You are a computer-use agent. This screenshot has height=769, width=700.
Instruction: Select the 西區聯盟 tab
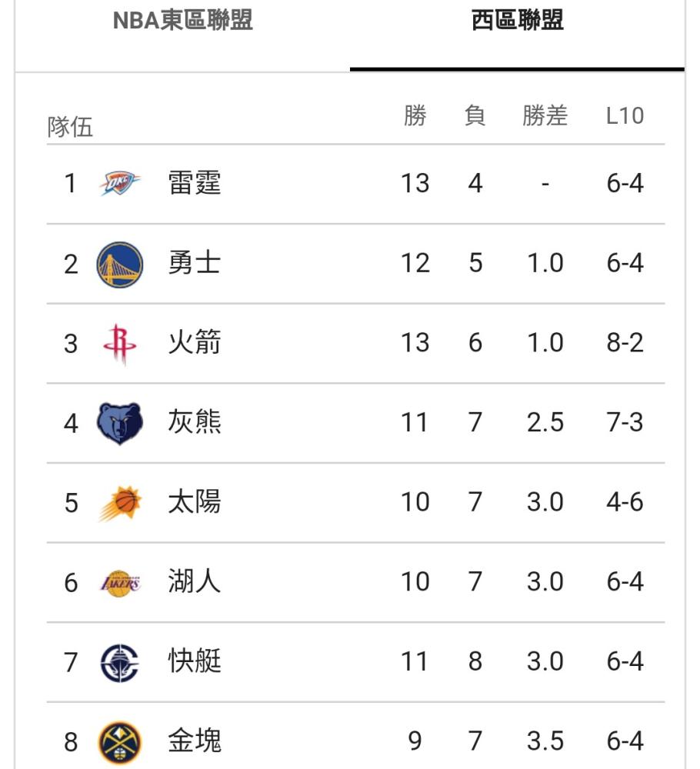coord(517,21)
